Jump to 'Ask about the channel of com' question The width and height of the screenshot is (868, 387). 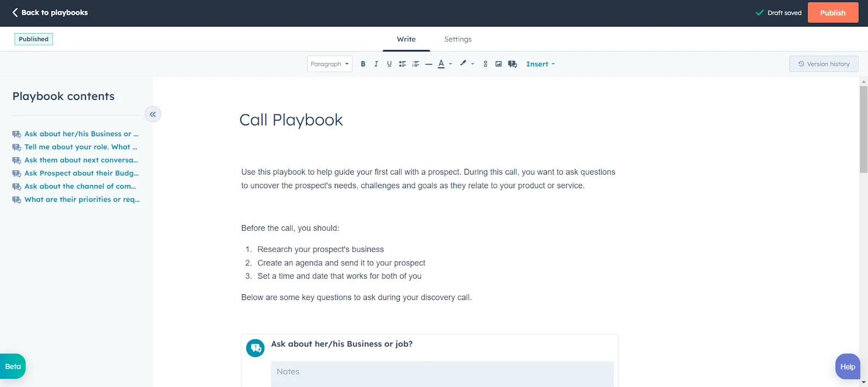tap(80, 186)
